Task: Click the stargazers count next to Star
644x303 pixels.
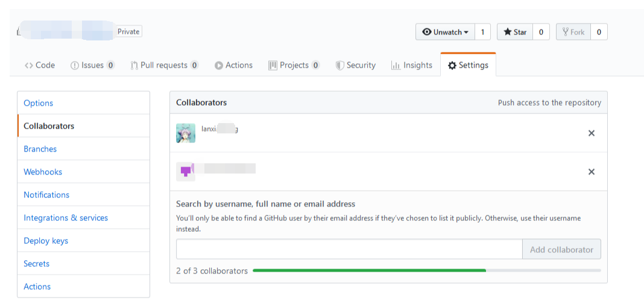Action: tap(541, 31)
